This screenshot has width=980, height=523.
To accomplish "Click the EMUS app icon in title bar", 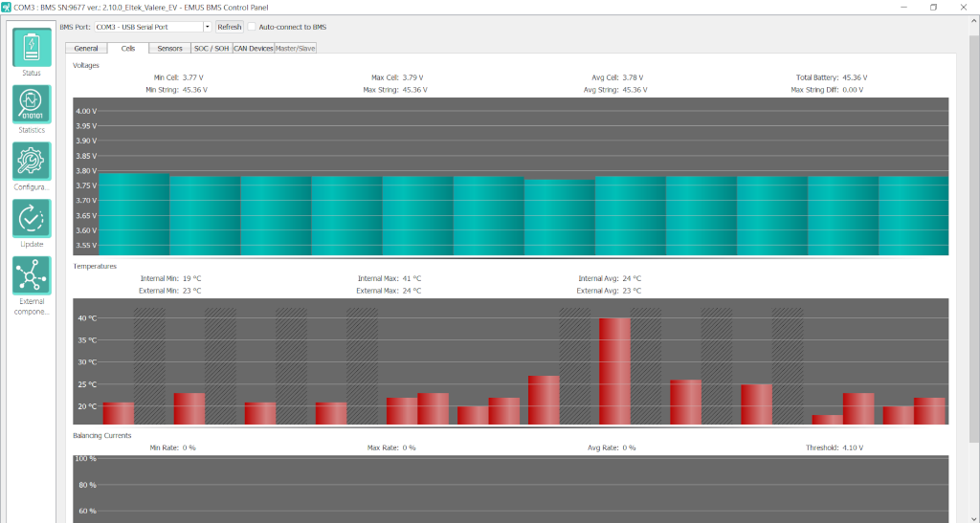I will 7,7.
